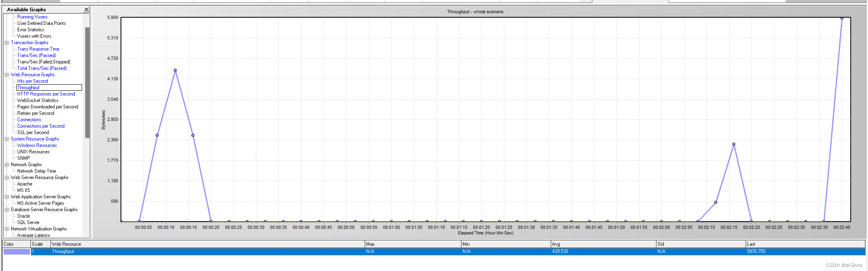Select UNIX Resources graph
868x271 pixels.
click(33, 152)
